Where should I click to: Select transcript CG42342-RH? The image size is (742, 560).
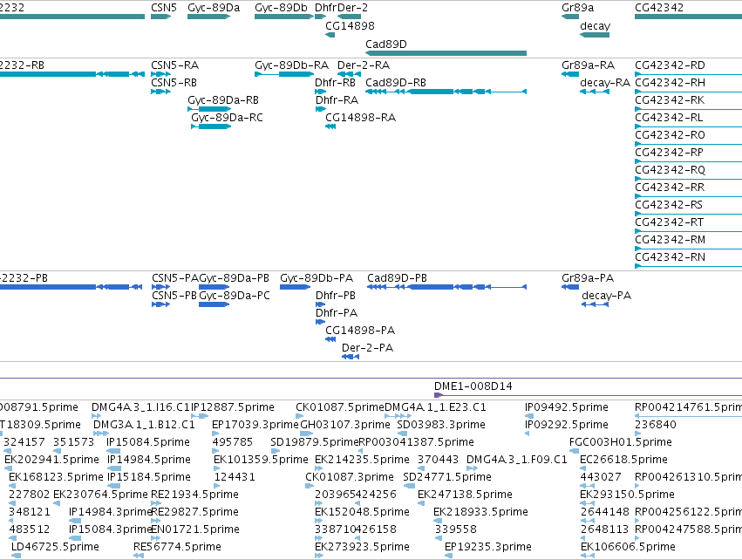[x=670, y=82]
